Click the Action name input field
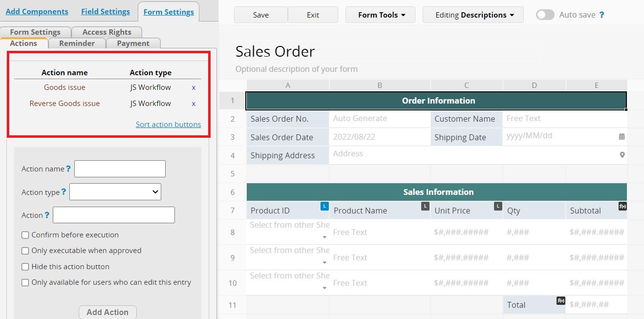The height and width of the screenshot is (319, 644). [120, 169]
